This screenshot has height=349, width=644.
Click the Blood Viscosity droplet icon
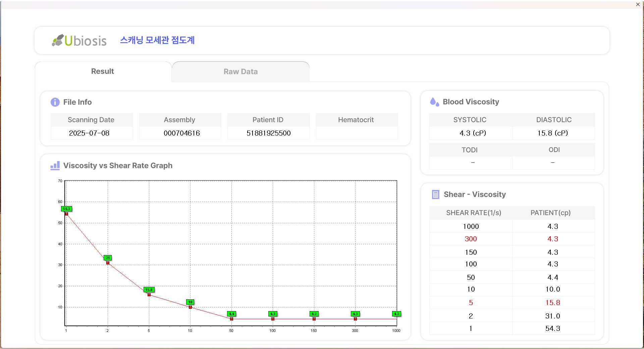pos(434,102)
